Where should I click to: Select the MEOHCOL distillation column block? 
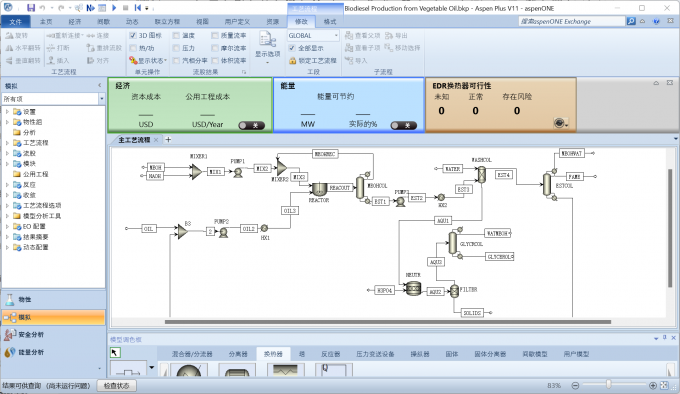pyautogui.click(x=360, y=188)
